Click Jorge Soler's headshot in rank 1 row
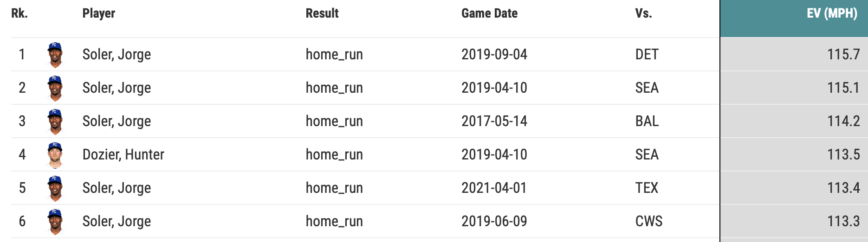Viewport: 868px width, 242px height. (x=55, y=55)
